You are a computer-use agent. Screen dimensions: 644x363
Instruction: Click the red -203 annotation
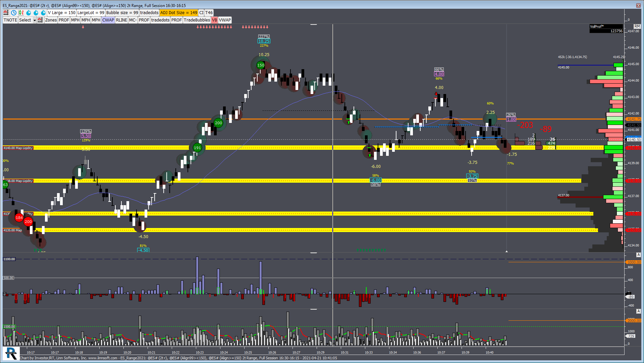point(525,125)
